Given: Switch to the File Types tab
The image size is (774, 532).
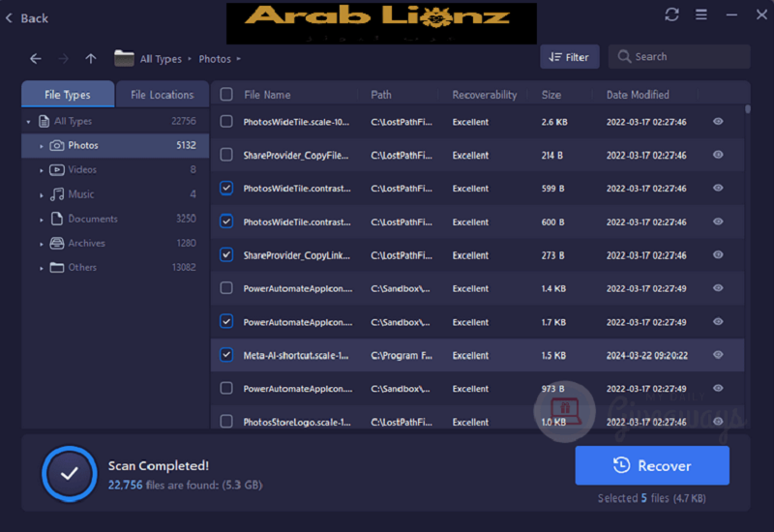Looking at the screenshot, I should tap(68, 94).
